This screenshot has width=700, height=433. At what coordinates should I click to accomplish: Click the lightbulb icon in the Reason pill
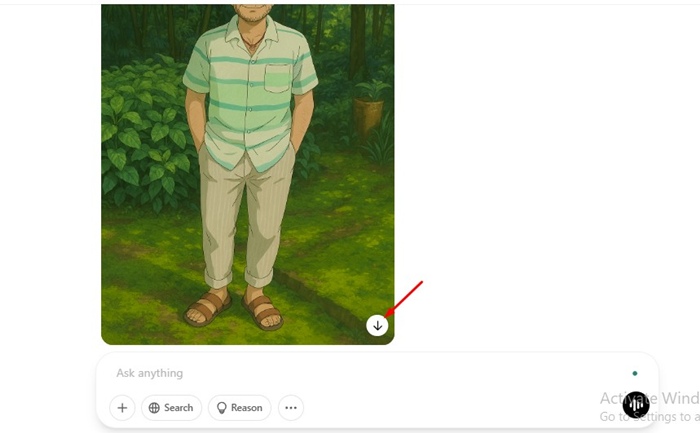221,408
